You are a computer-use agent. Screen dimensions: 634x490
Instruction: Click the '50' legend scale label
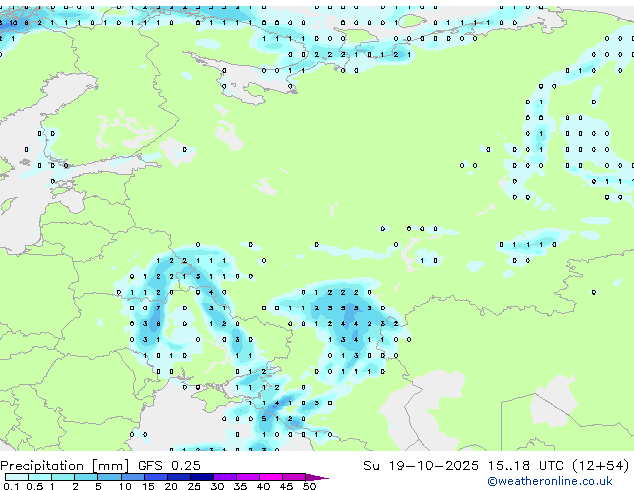point(309,486)
